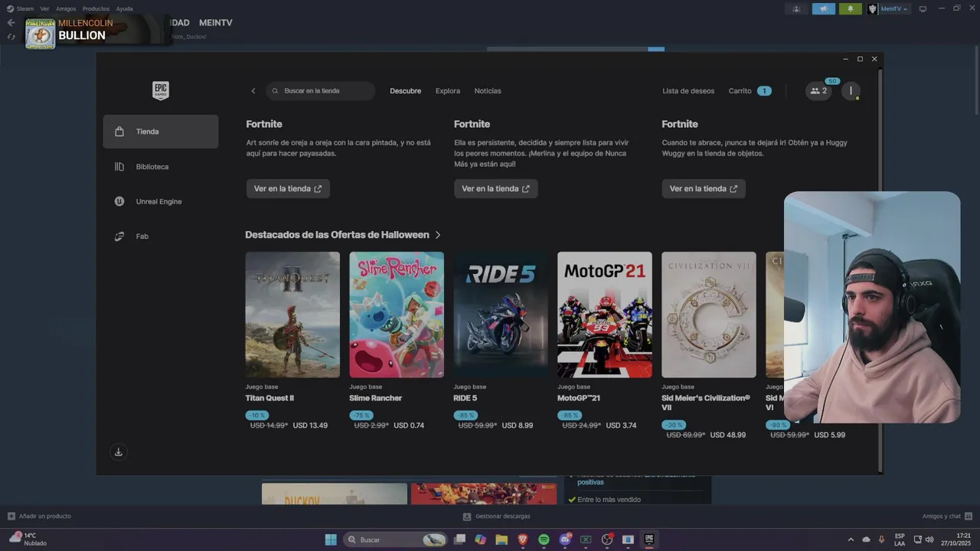
Task: Click the MotoGP™21 title text
Action: pyautogui.click(x=579, y=398)
